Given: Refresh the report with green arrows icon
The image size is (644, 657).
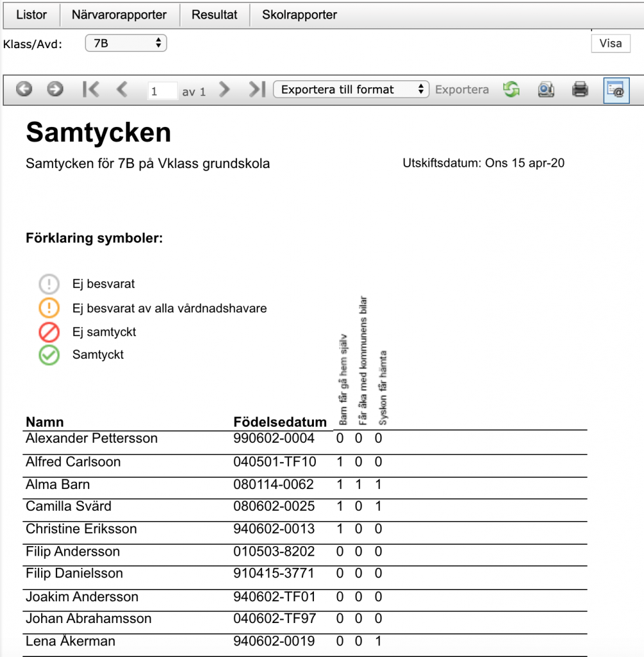Looking at the screenshot, I should coord(512,89).
